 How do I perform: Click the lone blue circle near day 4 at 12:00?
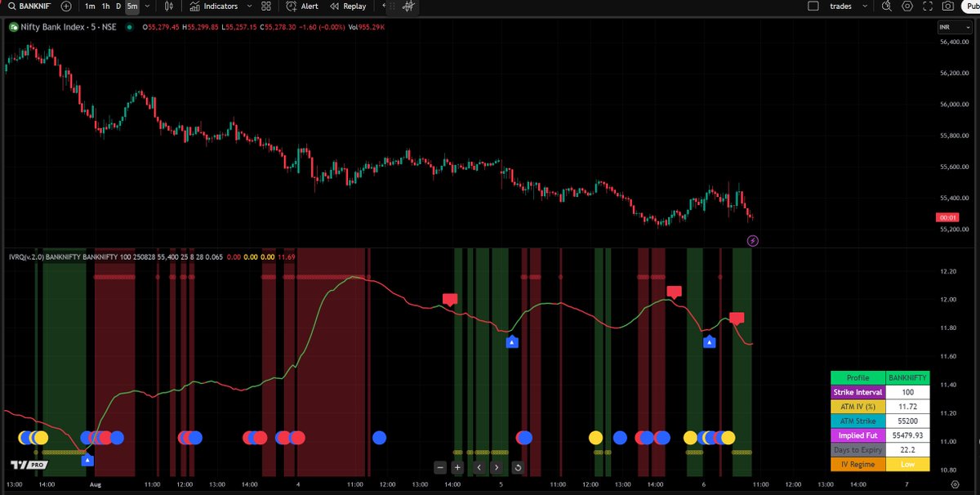click(379, 438)
